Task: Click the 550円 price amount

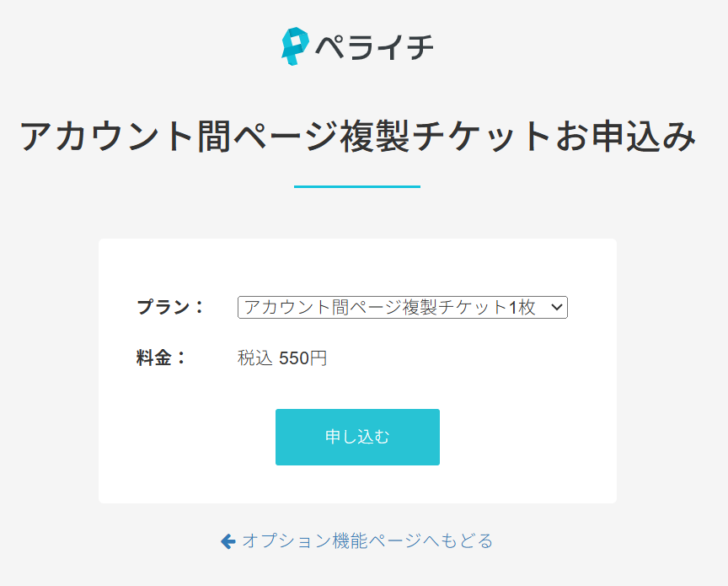Action: click(x=302, y=358)
